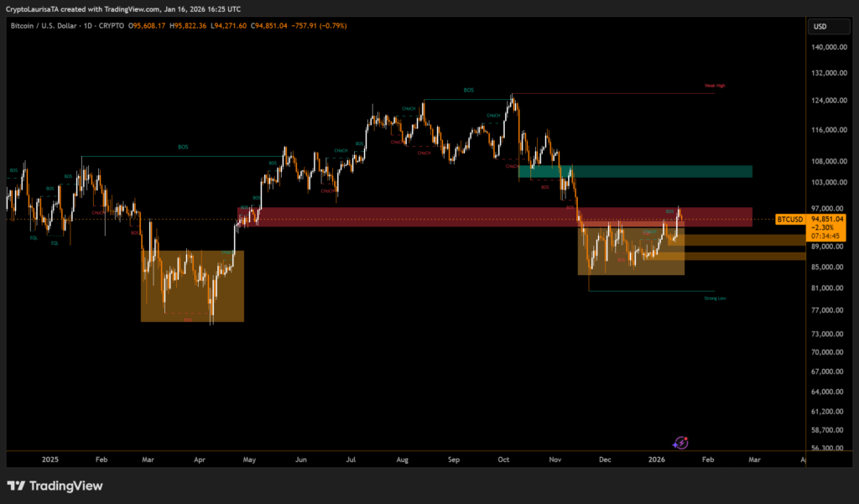859x504 pixels.
Task: Click the TradingView logo in the footer
Action: 55,486
